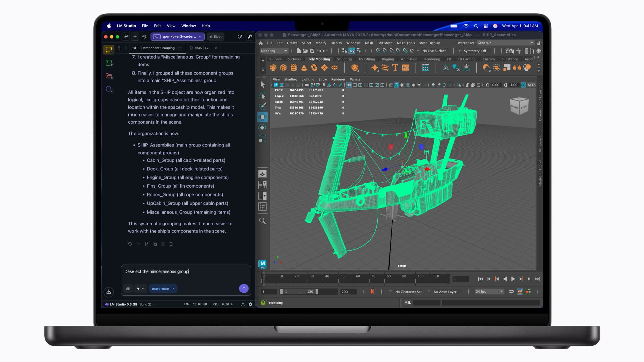Click the polygon sphere shelf icon
This screenshot has width=644, height=362.
click(x=273, y=68)
